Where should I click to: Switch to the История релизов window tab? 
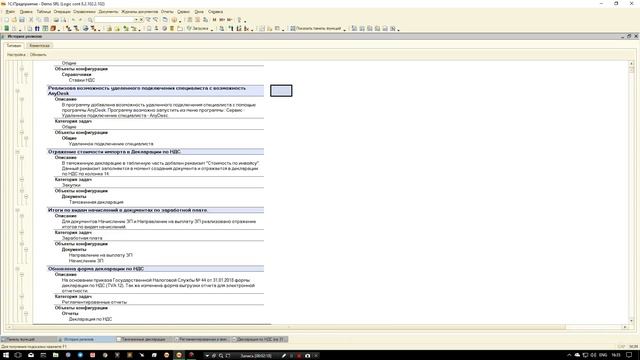tap(85, 339)
